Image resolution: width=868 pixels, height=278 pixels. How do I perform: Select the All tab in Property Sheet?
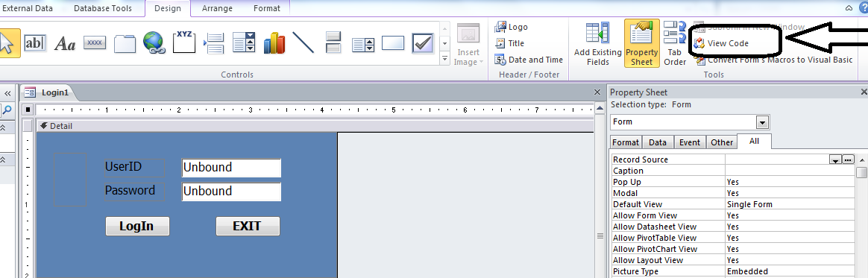click(x=754, y=141)
